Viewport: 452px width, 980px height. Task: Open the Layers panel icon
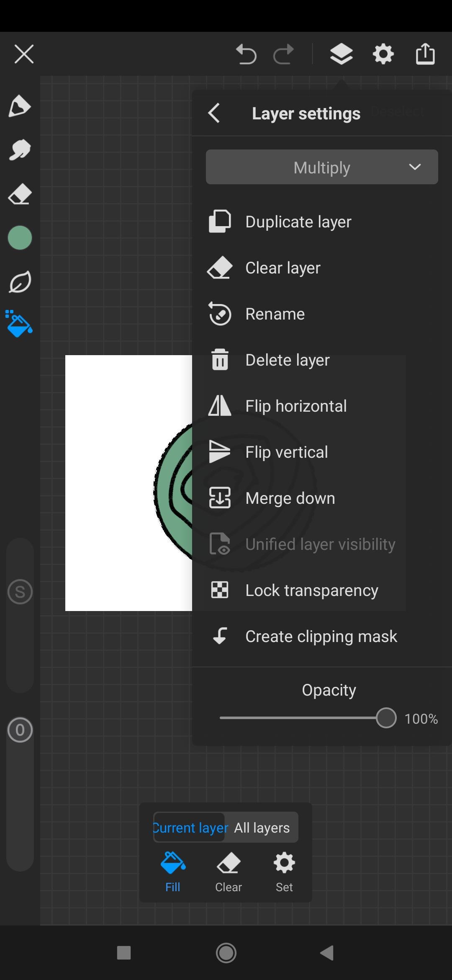pyautogui.click(x=341, y=54)
